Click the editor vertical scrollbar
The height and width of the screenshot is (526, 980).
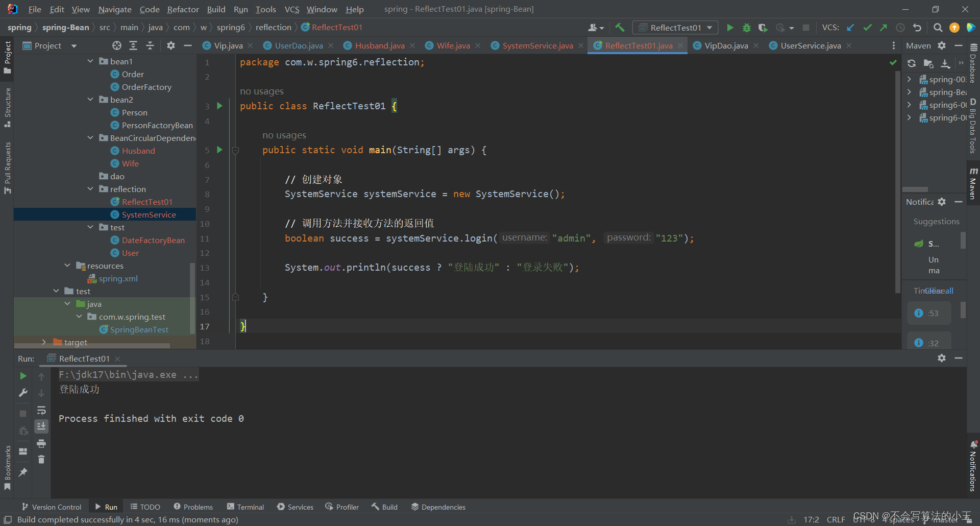coord(897,182)
